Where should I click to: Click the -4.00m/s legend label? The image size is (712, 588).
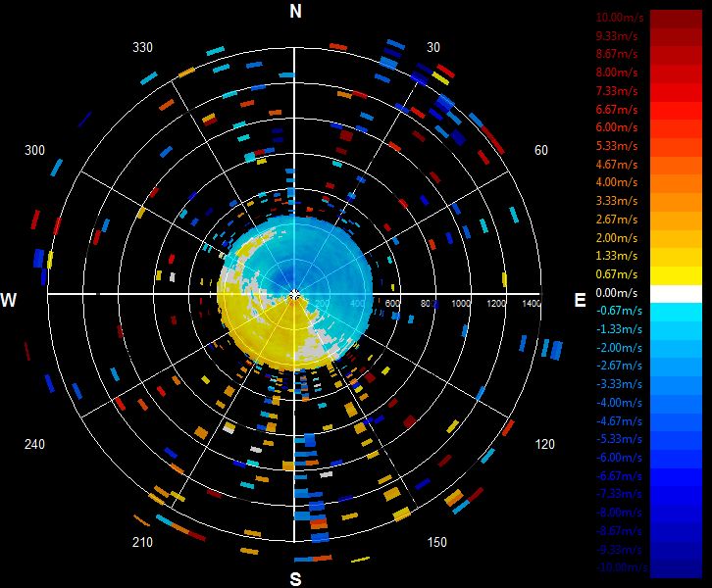619,403
